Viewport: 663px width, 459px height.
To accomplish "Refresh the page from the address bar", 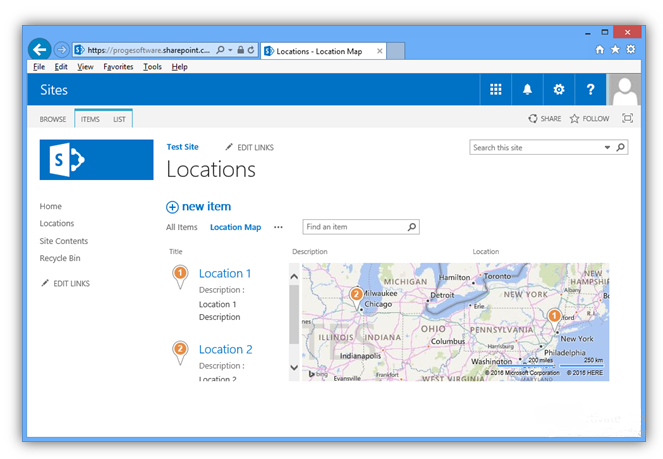I will click(x=251, y=50).
